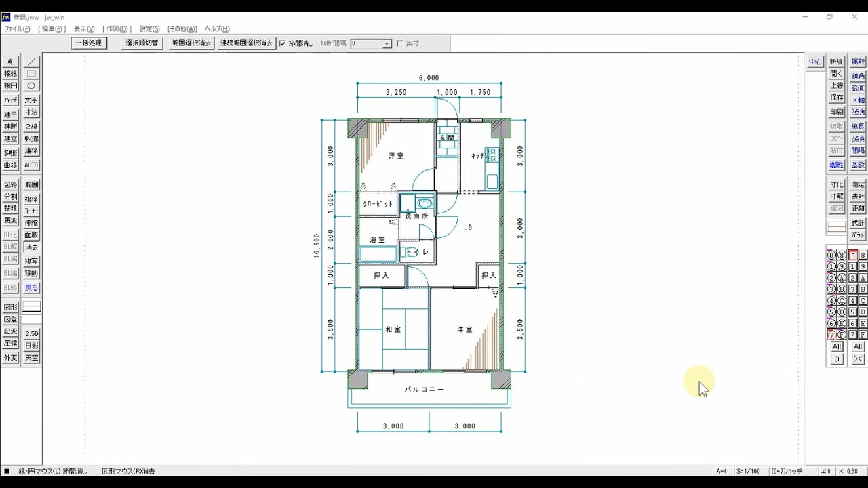Open the ヘルプ menu
Image resolution: width=868 pixels, height=488 pixels.
[x=217, y=29]
